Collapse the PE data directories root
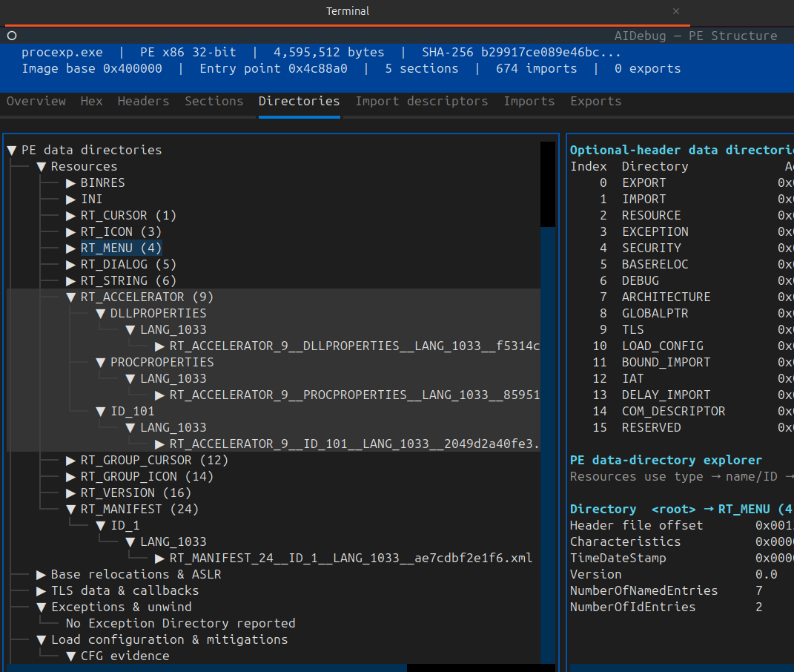This screenshot has height=672, width=794. (x=12, y=151)
